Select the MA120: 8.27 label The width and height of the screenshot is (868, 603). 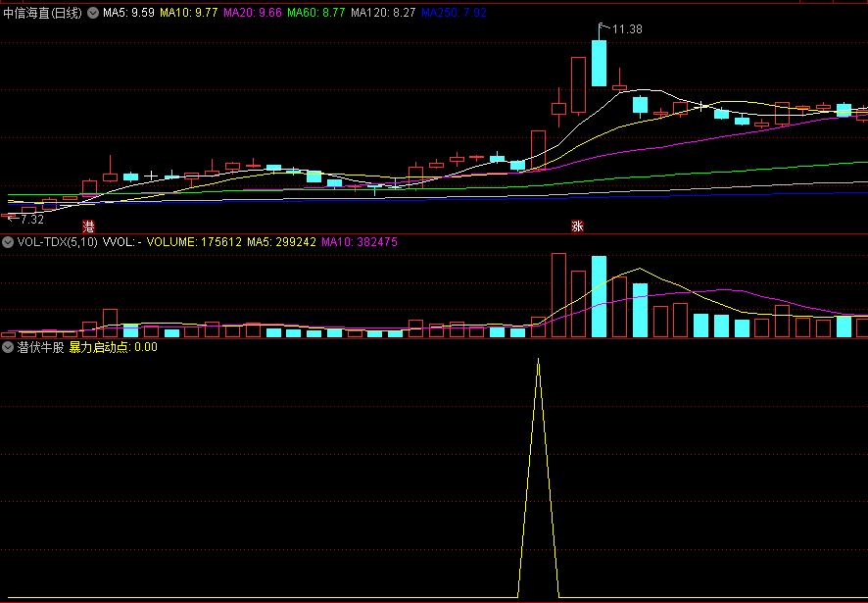point(384,14)
